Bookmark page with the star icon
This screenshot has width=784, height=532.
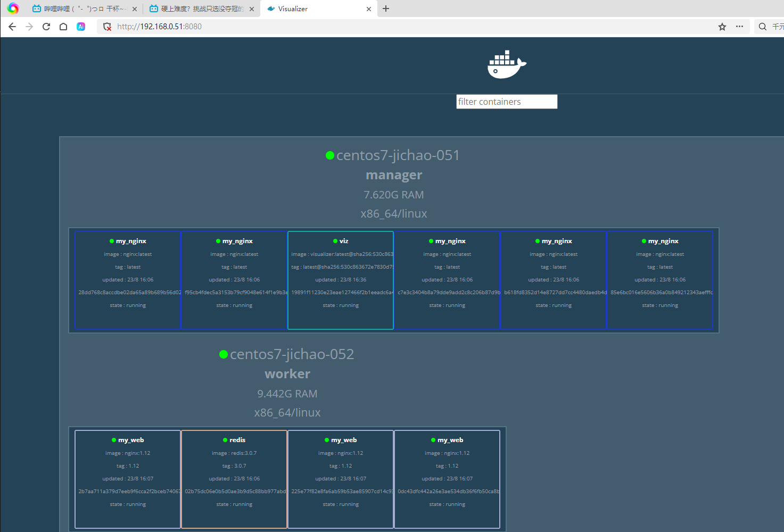[x=722, y=27]
